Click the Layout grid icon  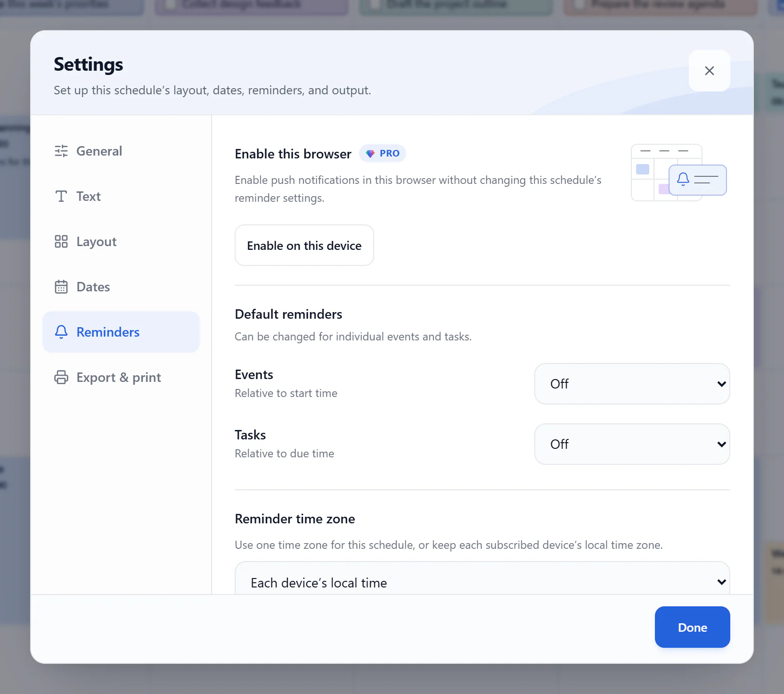pos(61,241)
